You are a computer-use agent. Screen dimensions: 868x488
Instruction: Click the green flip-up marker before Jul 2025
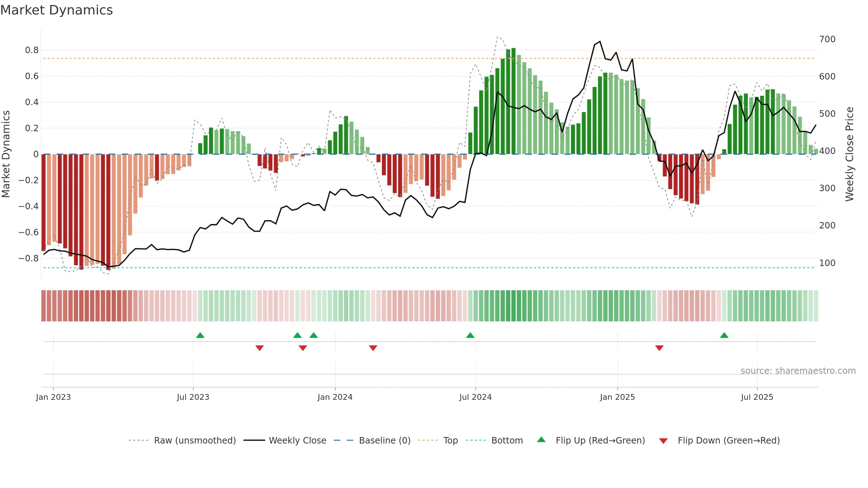point(724,335)
